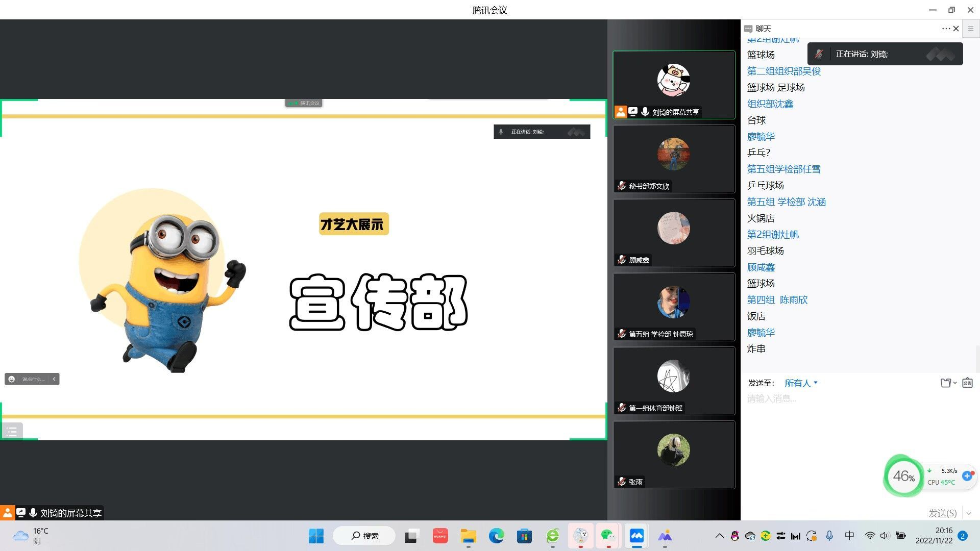Click the 才艺大展示 label on slide
Image resolution: width=980 pixels, height=551 pixels.
click(354, 224)
